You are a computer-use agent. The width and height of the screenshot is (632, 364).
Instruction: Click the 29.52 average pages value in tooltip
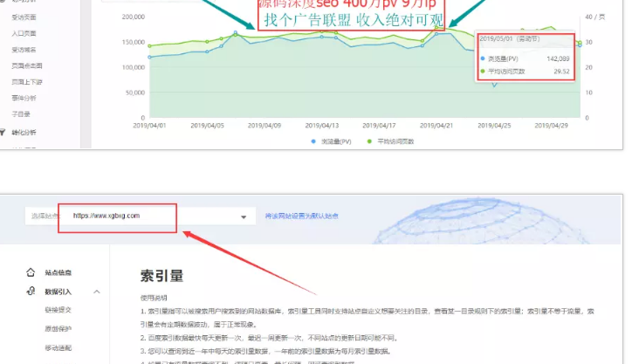[561, 72]
